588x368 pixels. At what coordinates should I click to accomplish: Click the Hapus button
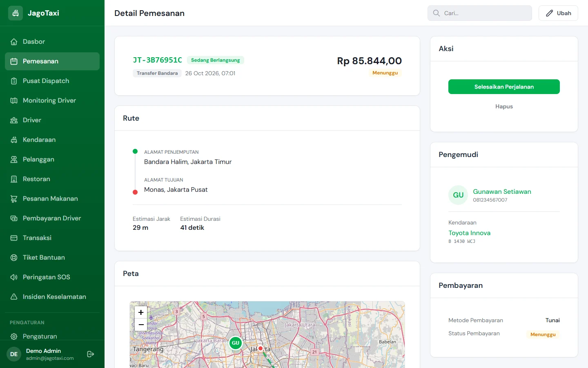tap(504, 106)
